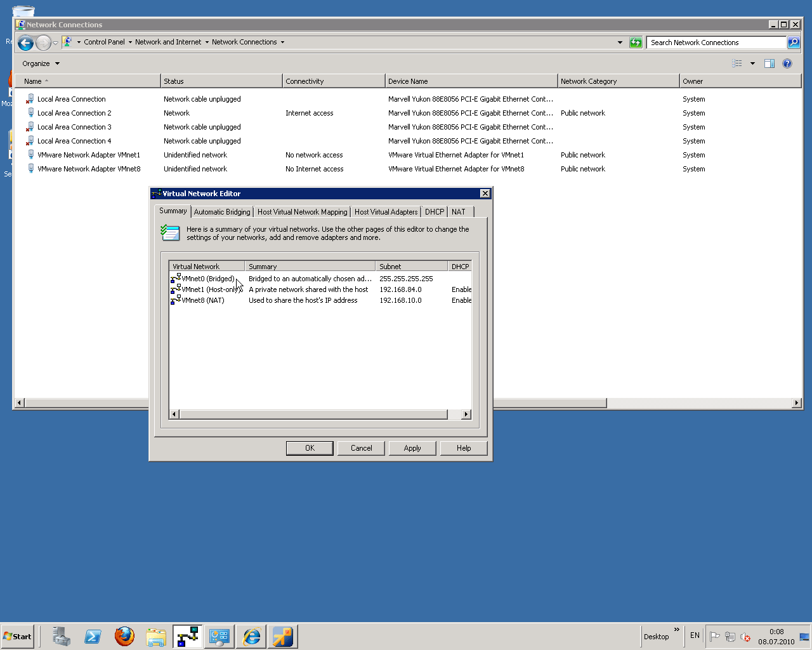812x650 pixels.
Task: Click OK in Virtual Network Editor
Action: click(x=310, y=448)
